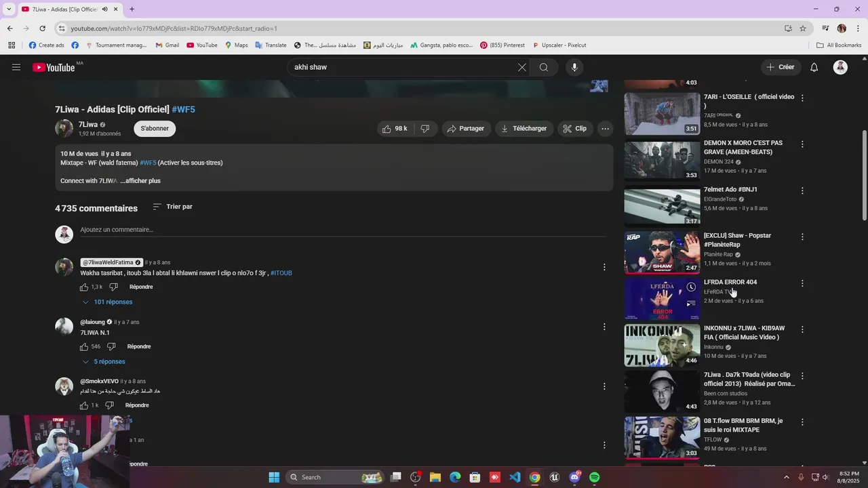This screenshot has width=868, height=488.
Task: Open the account avatar menu
Action: 840,67
